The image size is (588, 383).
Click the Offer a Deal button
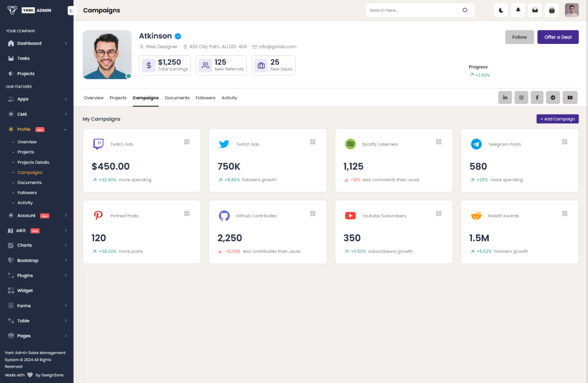pyautogui.click(x=558, y=37)
